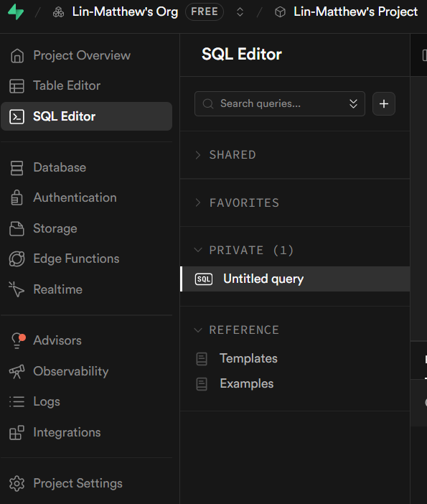Click the FAVORITES section label
This screenshot has width=427, height=504.
pyautogui.click(x=244, y=203)
